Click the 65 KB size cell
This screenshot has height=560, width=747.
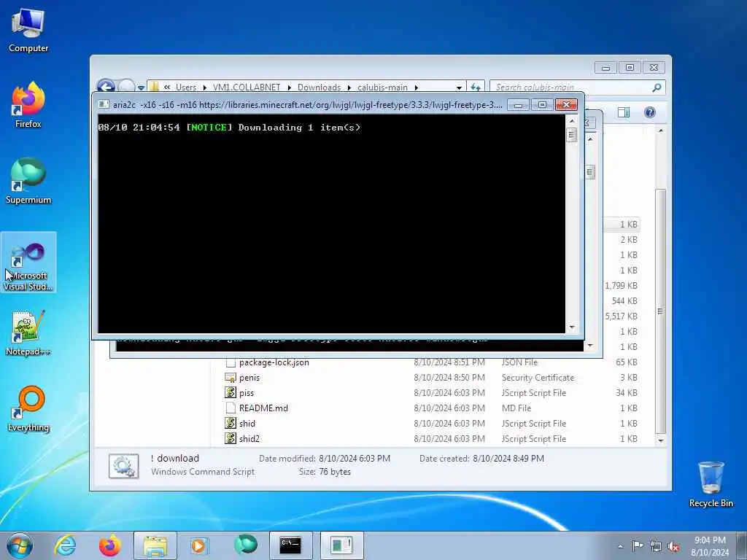pos(626,362)
